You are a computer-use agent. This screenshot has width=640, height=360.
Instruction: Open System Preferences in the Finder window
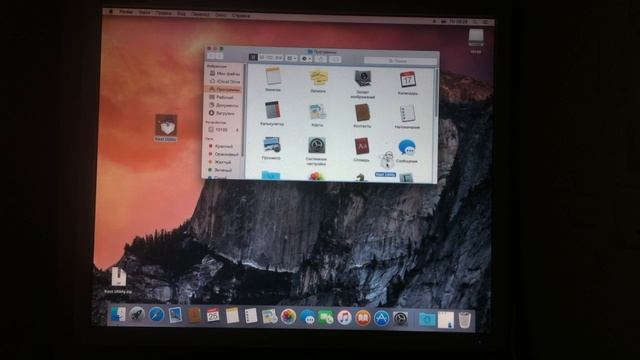click(316, 146)
